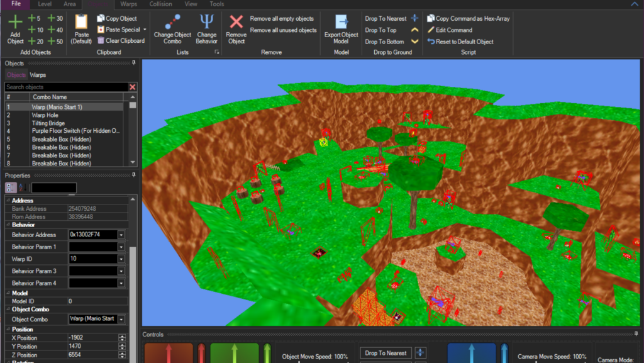Switch properties to Alphabetical sort
The image size is (644, 363).
click(x=23, y=187)
